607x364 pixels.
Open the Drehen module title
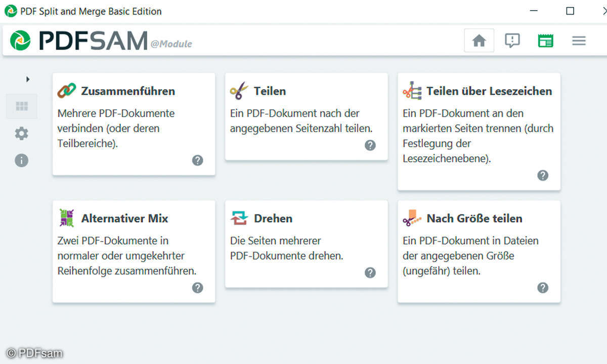[x=273, y=218]
